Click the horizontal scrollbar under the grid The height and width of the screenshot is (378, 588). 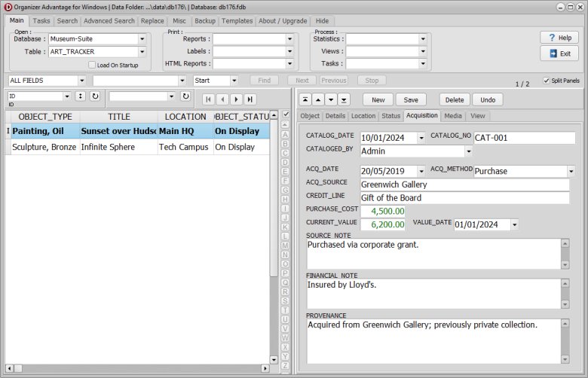click(136, 369)
